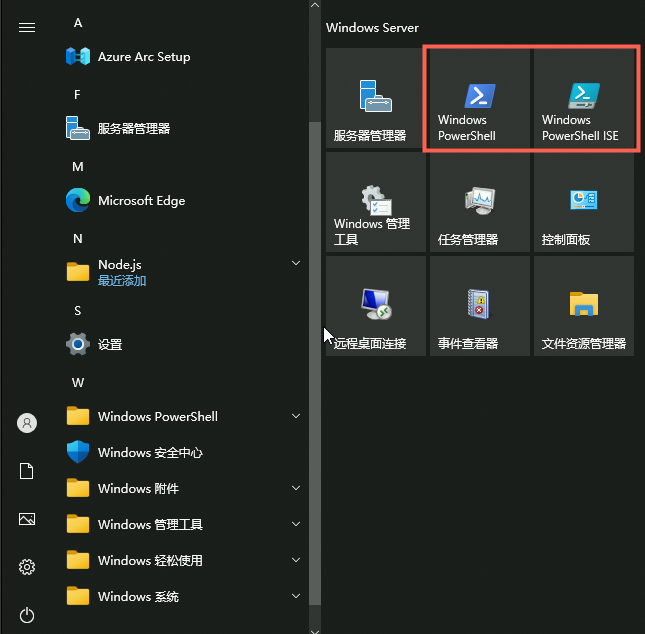The image size is (645, 634).
Task: Click the app list scroll down arrow
Action: [x=315, y=631]
